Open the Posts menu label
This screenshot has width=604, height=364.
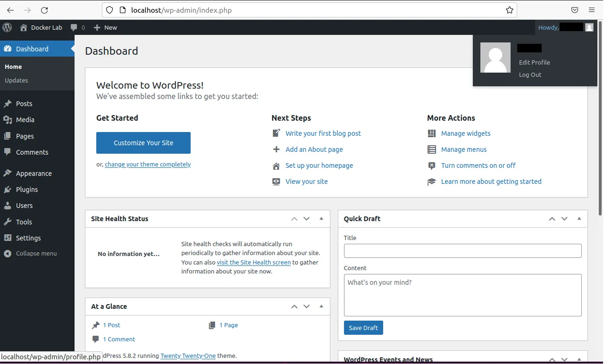(24, 104)
